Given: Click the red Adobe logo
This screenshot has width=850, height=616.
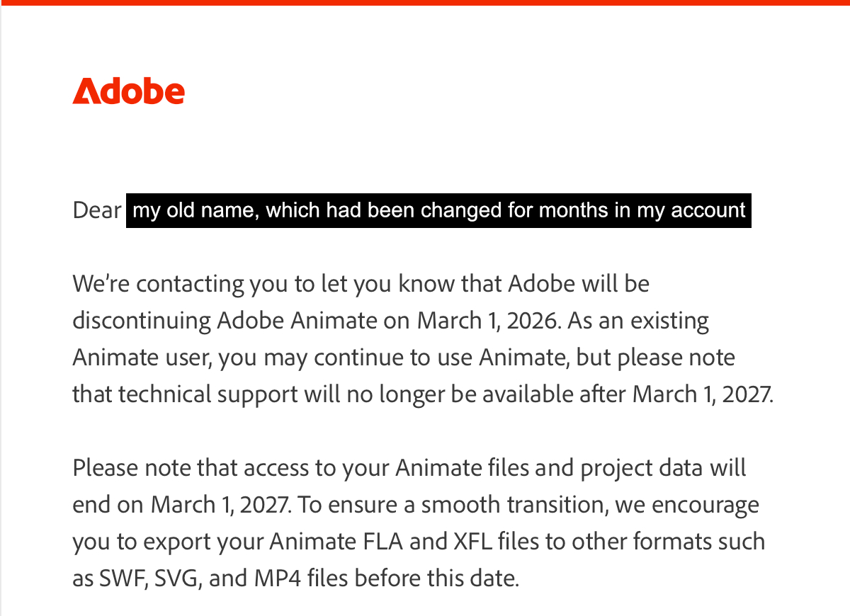Looking at the screenshot, I should pyautogui.click(x=128, y=91).
